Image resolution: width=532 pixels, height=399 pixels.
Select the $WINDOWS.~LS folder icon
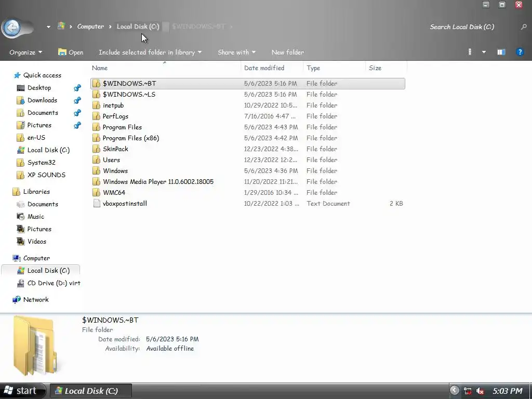pyautogui.click(x=97, y=95)
